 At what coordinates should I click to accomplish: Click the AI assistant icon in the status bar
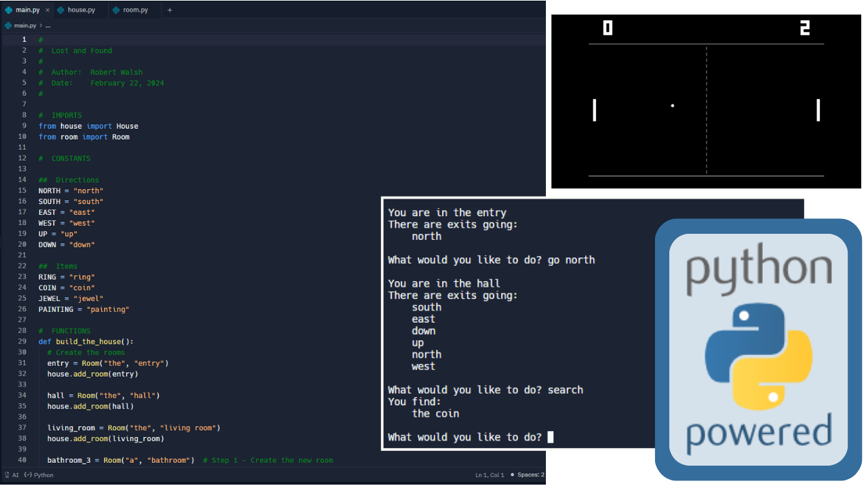pos(12,475)
